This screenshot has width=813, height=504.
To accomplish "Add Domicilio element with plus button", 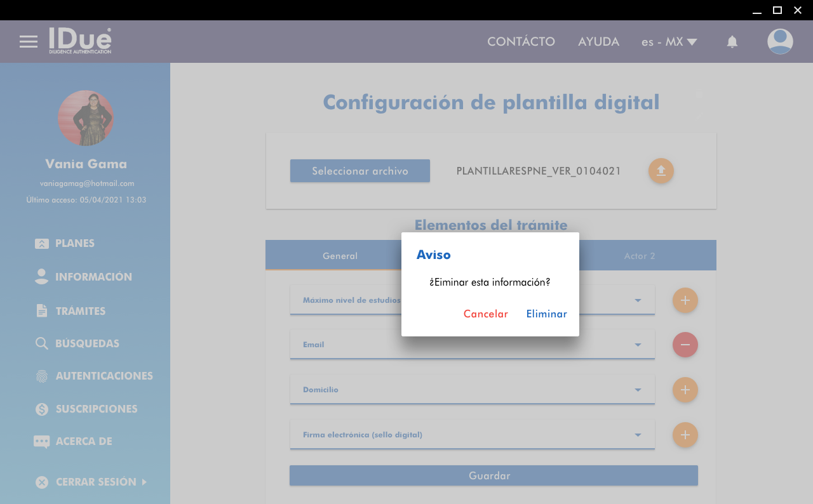I will pos(685,390).
